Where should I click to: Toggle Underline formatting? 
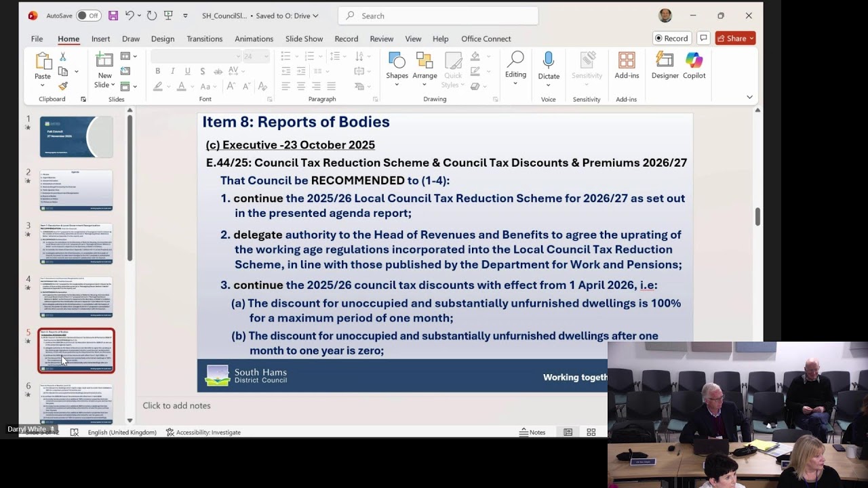(187, 71)
